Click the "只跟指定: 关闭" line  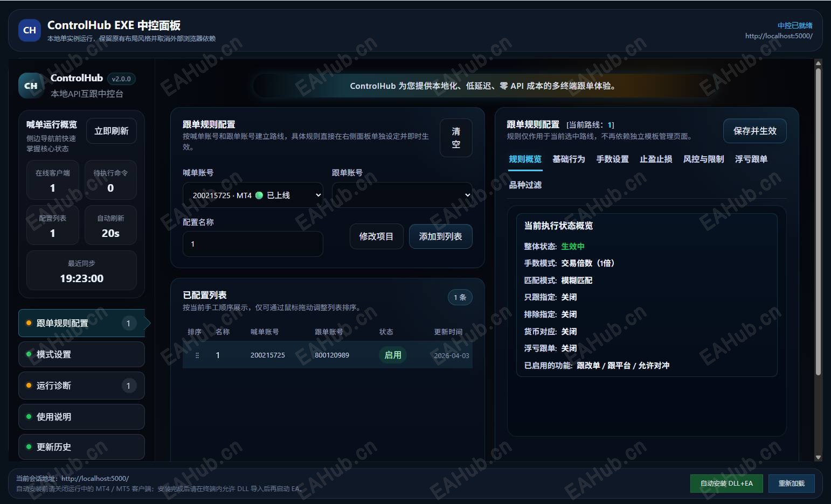coord(550,297)
